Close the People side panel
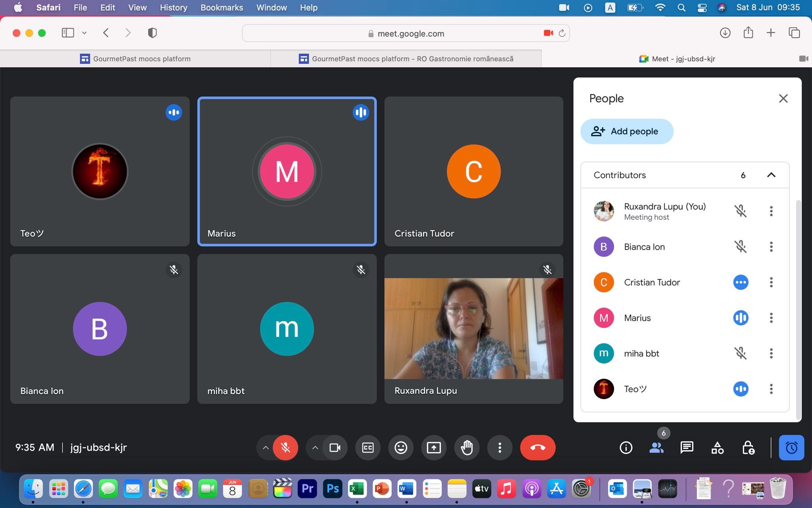 (x=783, y=98)
